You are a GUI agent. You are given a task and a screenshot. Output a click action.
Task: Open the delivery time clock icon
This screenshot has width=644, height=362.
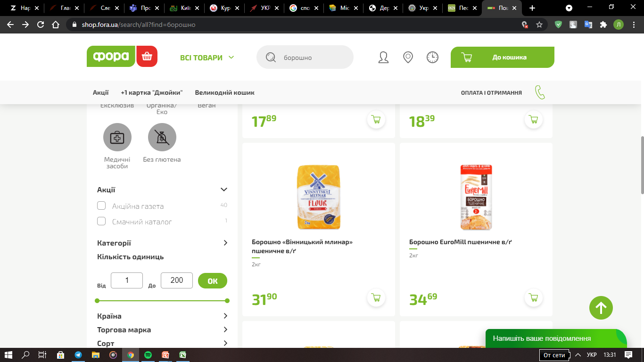tap(432, 58)
